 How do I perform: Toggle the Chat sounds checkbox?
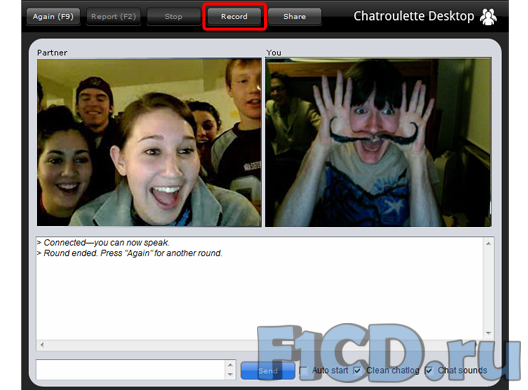click(429, 371)
